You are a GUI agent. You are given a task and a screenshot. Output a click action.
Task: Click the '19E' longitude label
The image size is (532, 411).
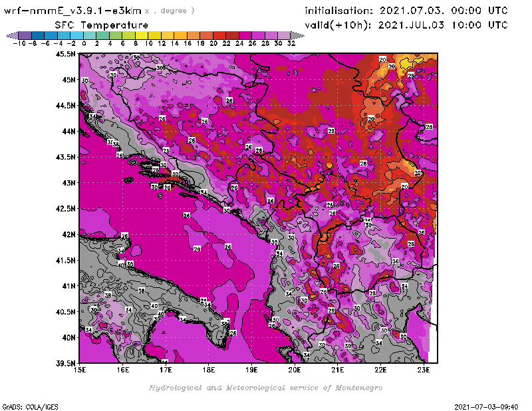[x=251, y=370]
